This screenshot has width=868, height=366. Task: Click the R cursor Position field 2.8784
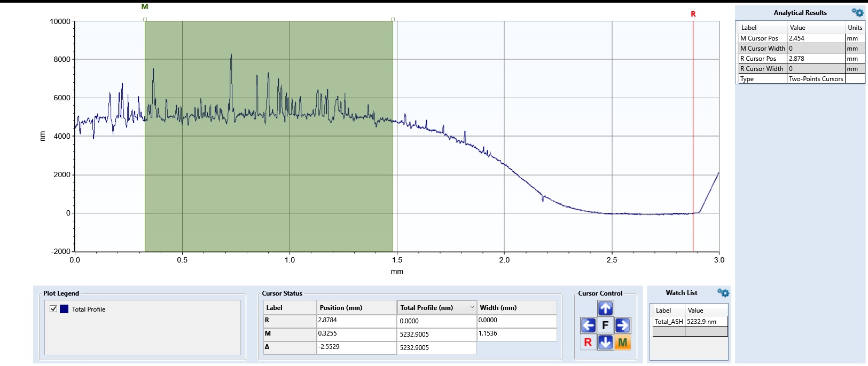pos(356,321)
